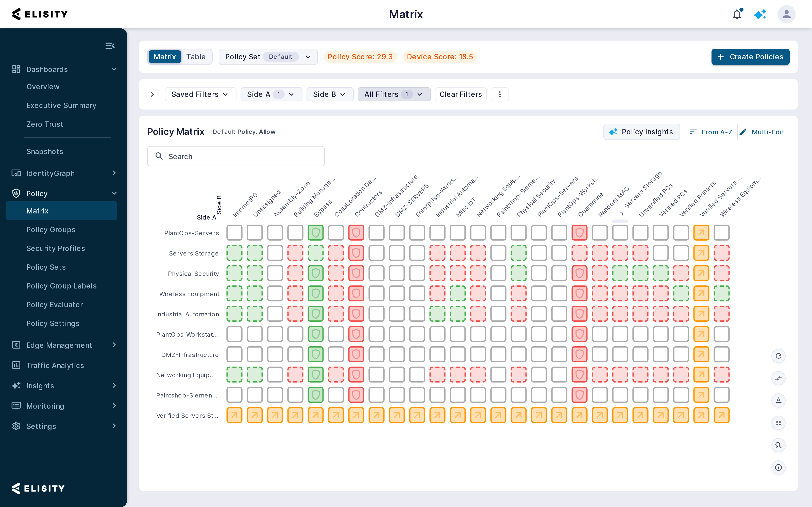Screen dimensions: 812x507
Task: Expand the Saved Filters dropdown
Action: point(200,94)
